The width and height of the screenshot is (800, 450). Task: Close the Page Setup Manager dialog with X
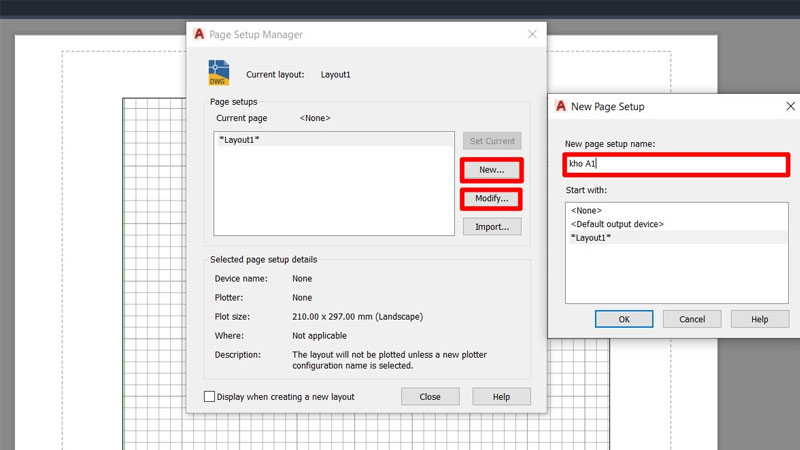[532, 34]
